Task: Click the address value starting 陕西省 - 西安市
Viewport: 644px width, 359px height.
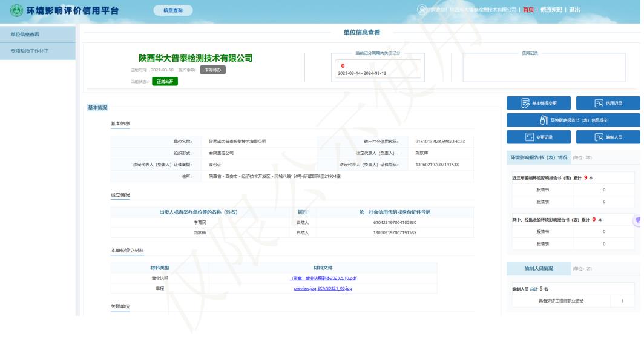Action: coord(274,176)
